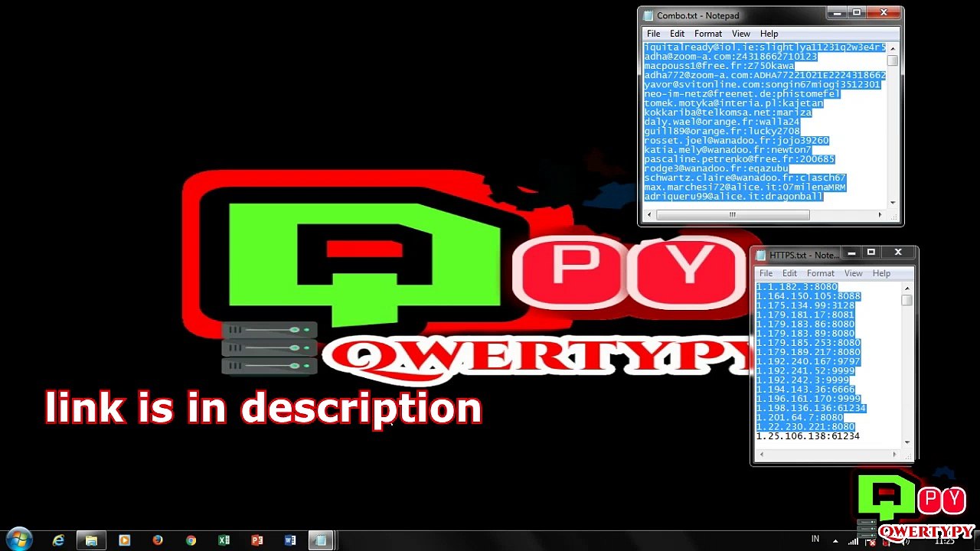The width and height of the screenshot is (980, 551).
Task: Click the horizontal scrollbar thumb in Combo.txt
Action: [733, 215]
